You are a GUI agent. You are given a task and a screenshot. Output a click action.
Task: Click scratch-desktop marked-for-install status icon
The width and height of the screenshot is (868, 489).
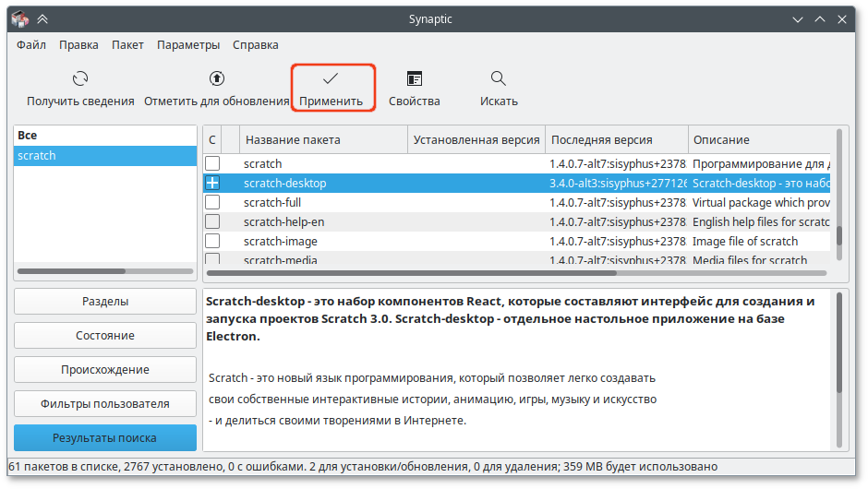[x=212, y=183]
